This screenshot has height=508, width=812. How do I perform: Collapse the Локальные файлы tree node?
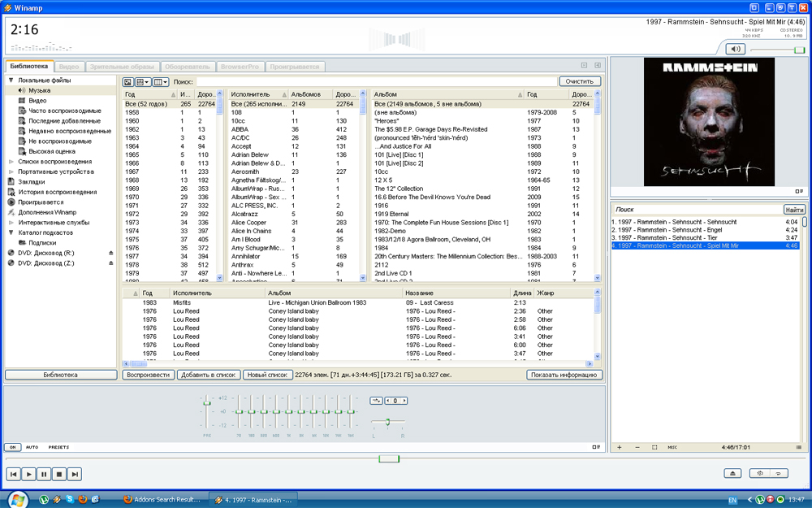point(11,80)
